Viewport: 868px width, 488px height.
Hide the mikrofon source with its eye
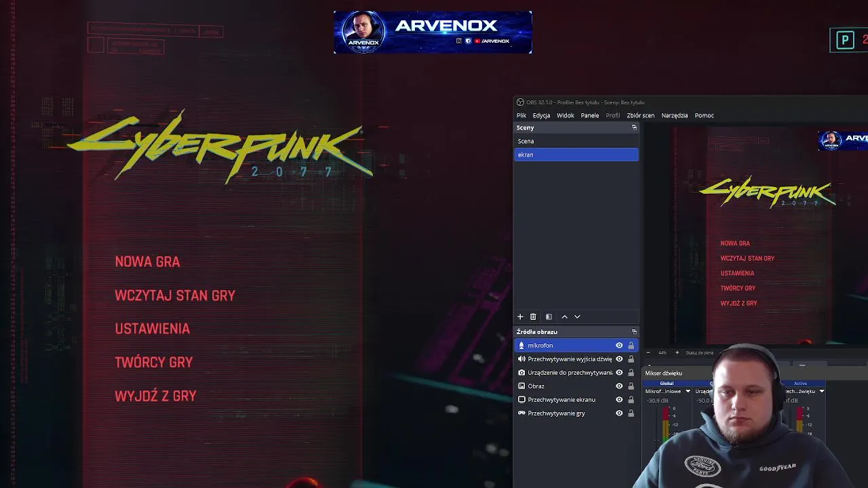click(x=619, y=346)
